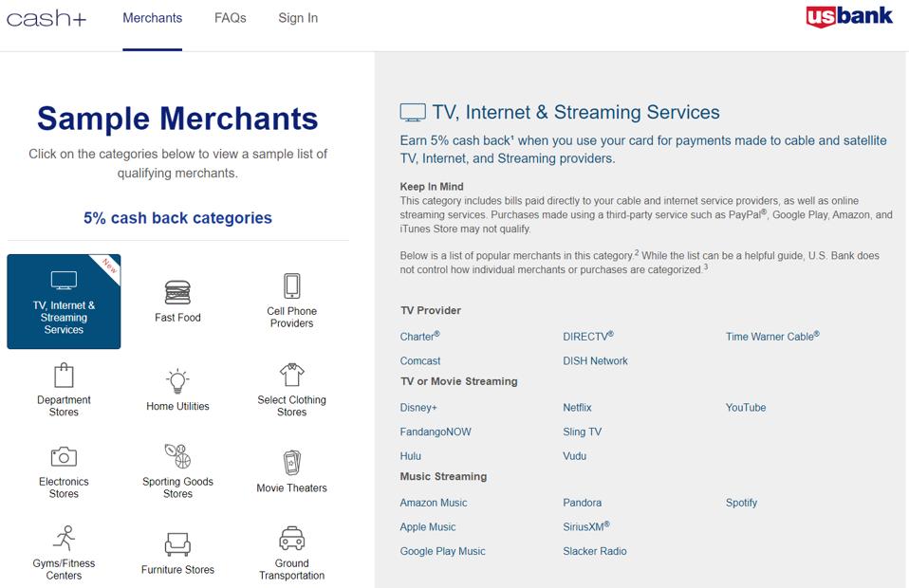Open the Fast Food category
Image resolution: width=909 pixels, height=588 pixels.
(176, 294)
